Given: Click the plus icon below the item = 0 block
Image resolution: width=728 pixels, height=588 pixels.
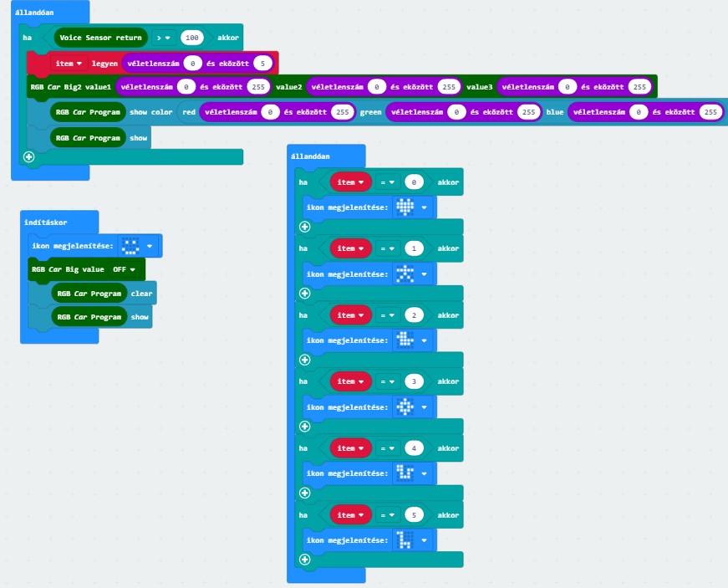Looking at the screenshot, I should tap(304, 227).
